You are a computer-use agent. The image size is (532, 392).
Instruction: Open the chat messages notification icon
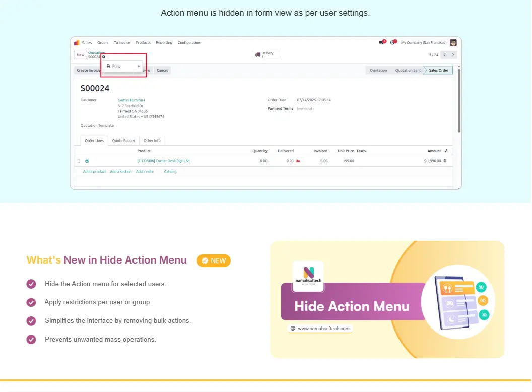pyautogui.click(x=382, y=43)
